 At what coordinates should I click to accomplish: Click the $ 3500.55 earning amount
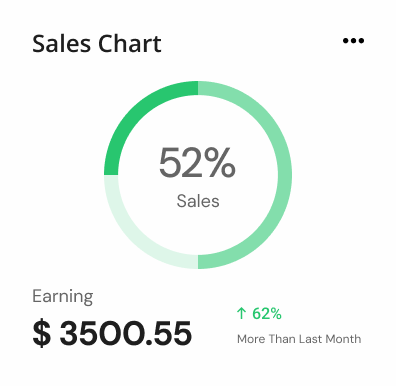tap(112, 333)
